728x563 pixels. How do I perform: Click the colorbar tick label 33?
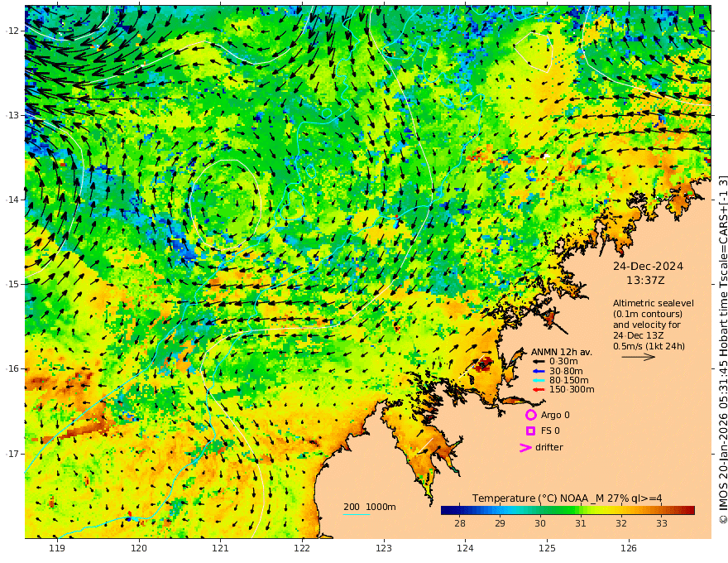(x=662, y=523)
